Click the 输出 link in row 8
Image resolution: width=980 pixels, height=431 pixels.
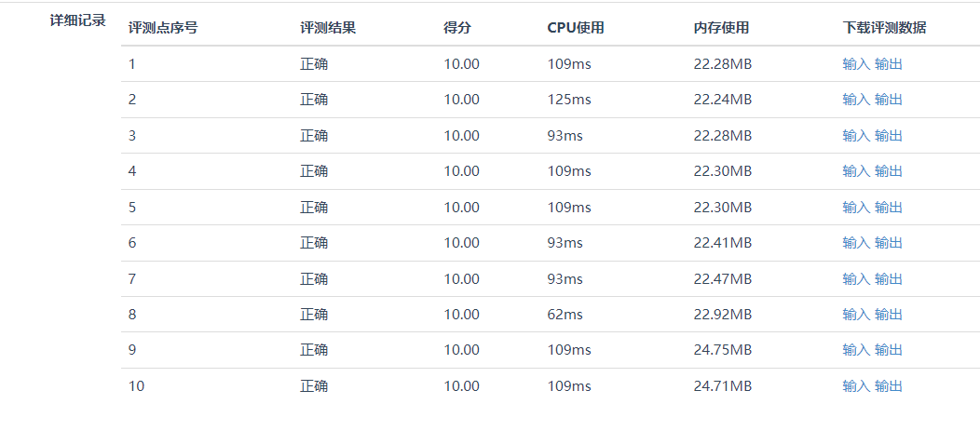(889, 315)
